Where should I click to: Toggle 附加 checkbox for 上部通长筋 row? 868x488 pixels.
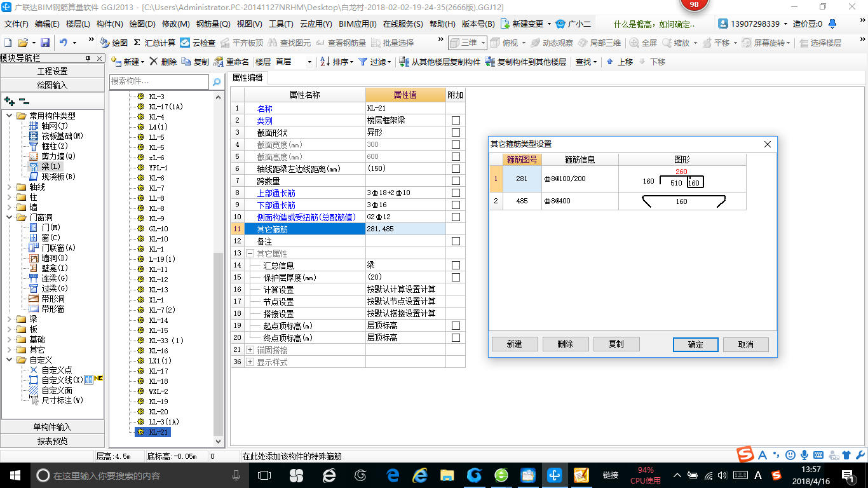(456, 193)
